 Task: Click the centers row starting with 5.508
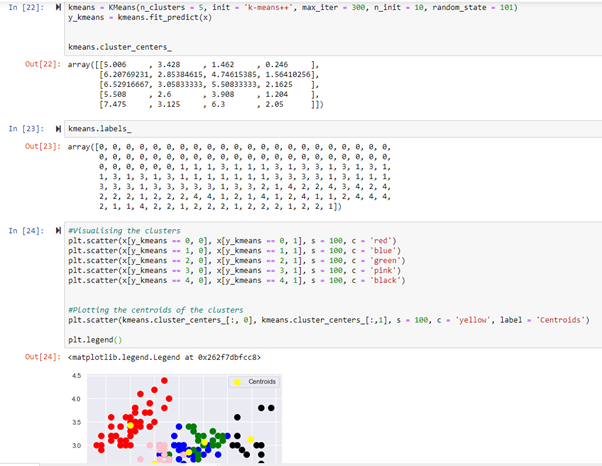point(209,94)
